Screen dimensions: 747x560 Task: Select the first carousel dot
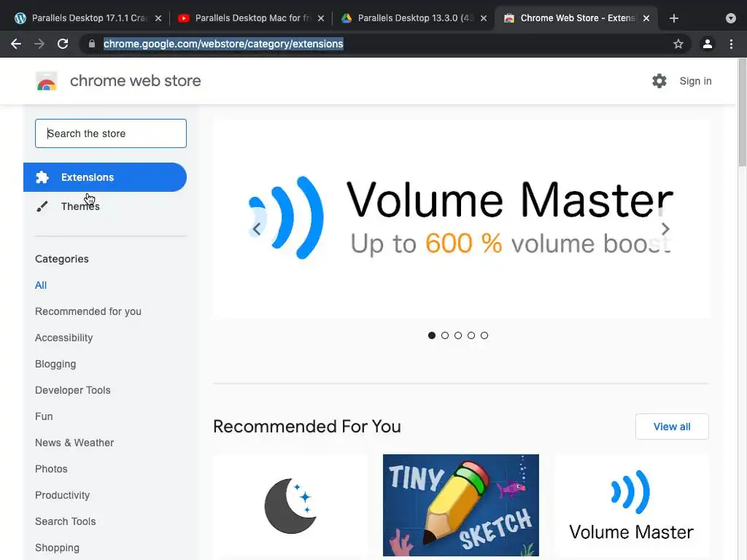432,335
